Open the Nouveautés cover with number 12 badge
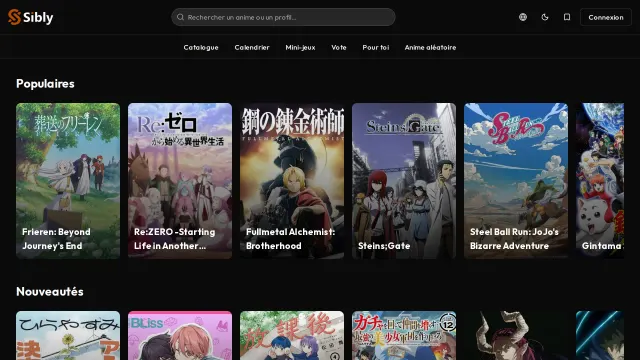This screenshot has width=640, height=360. tap(404, 336)
